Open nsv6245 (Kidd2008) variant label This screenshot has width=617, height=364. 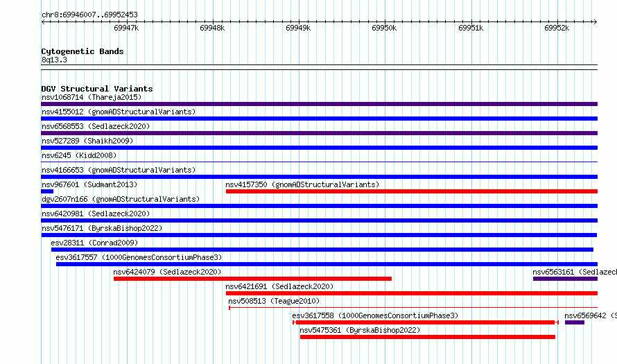pos(79,155)
